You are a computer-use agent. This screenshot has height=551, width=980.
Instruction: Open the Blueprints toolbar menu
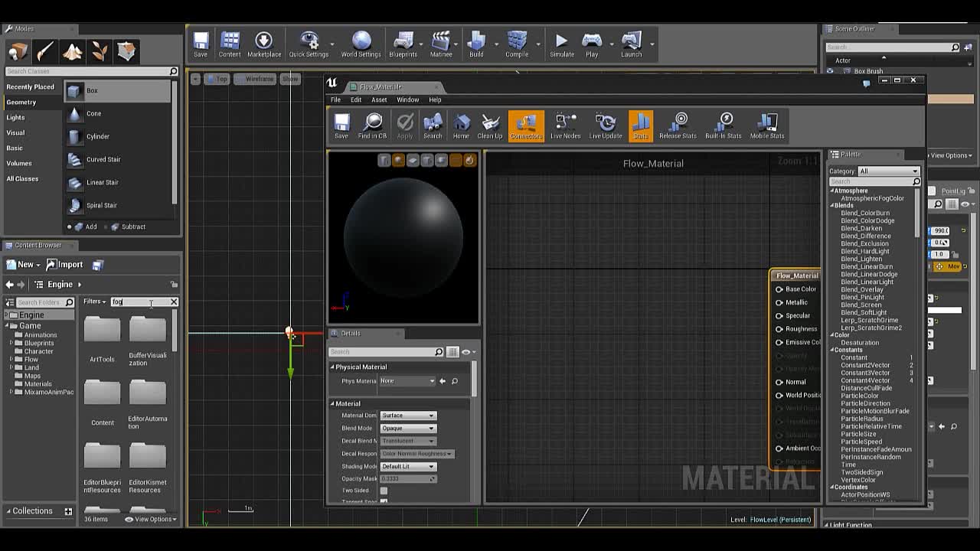(x=403, y=44)
